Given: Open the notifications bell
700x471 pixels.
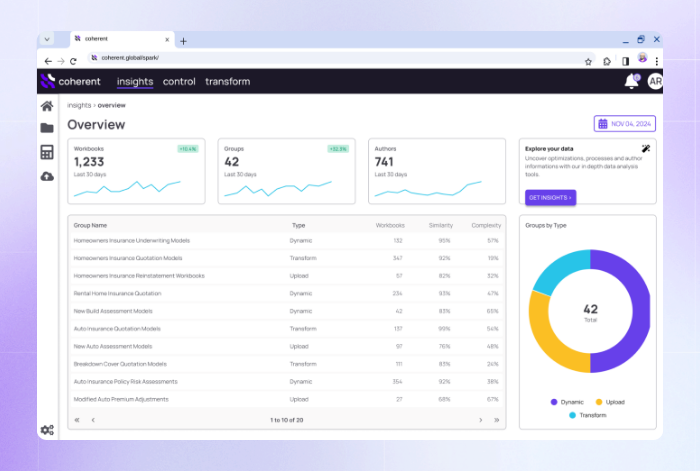Looking at the screenshot, I should [631, 82].
